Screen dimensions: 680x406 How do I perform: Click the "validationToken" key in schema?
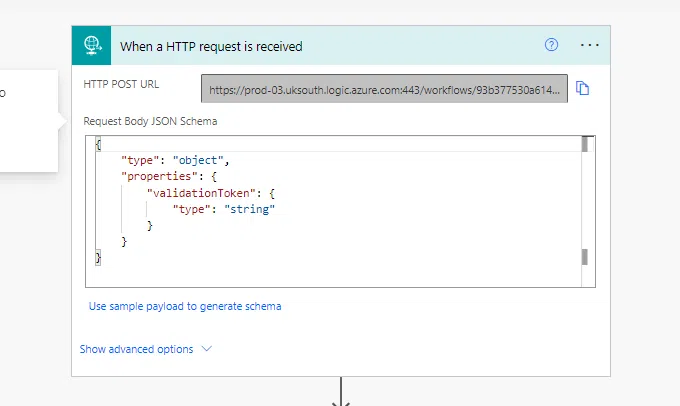(201, 193)
